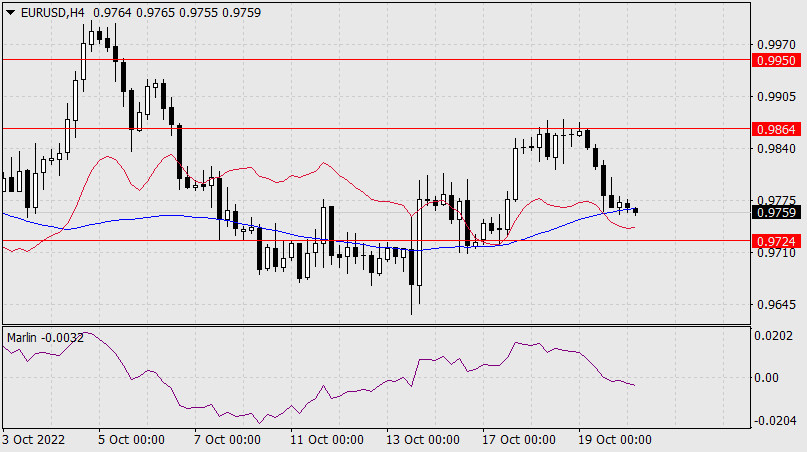Screen dimensions: 807x452
Task: Click the red 0.9724 price level tag
Action: 777,241
